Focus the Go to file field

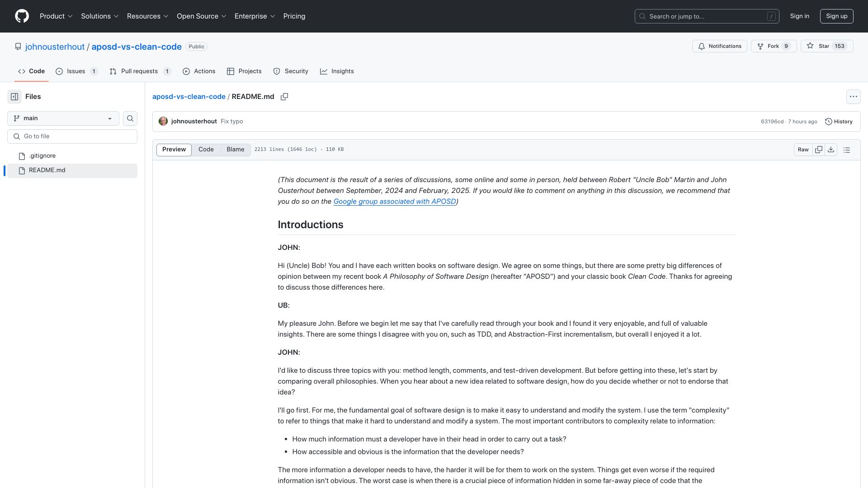point(72,136)
